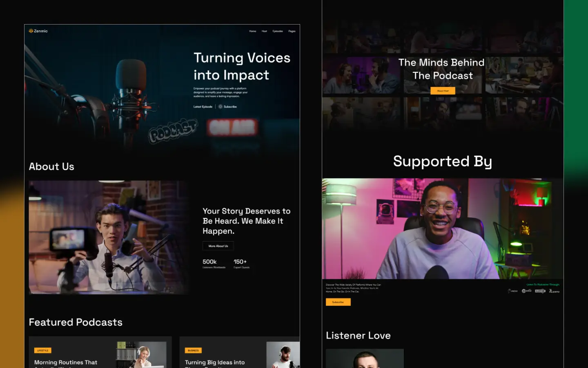
Task: Click the Zenmic logo icon
Action: tap(31, 31)
